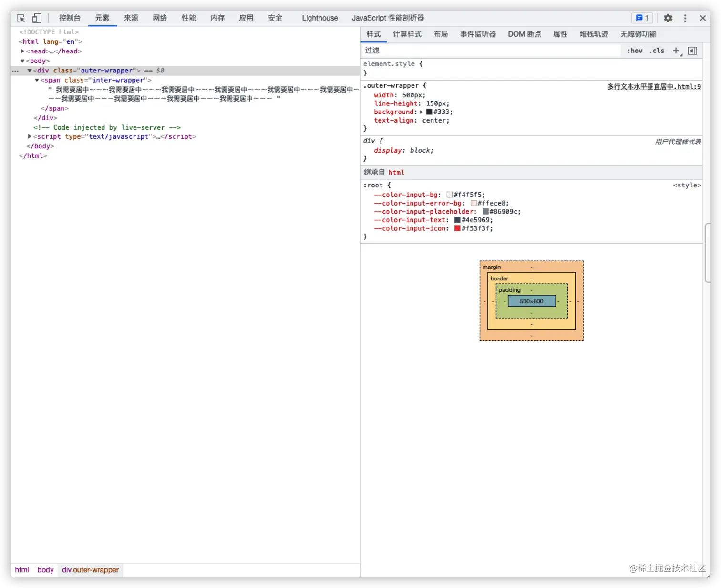Open the #333 background color swatch
The image size is (721, 588).
click(x=429, y=112)
